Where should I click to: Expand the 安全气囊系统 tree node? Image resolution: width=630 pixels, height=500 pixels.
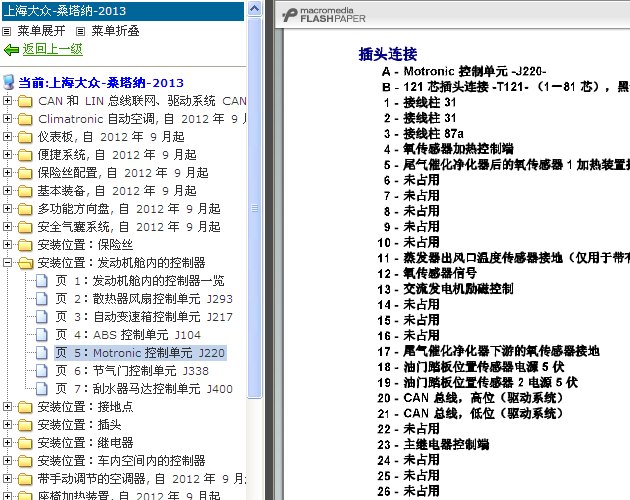coord(7,226)
